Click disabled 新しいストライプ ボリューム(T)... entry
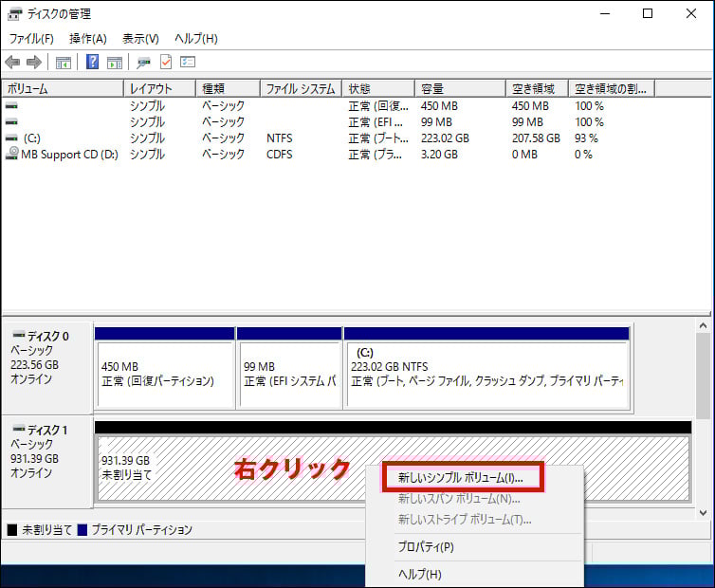The height and width of the screenshot is (588, 715). tap(465, 519)
